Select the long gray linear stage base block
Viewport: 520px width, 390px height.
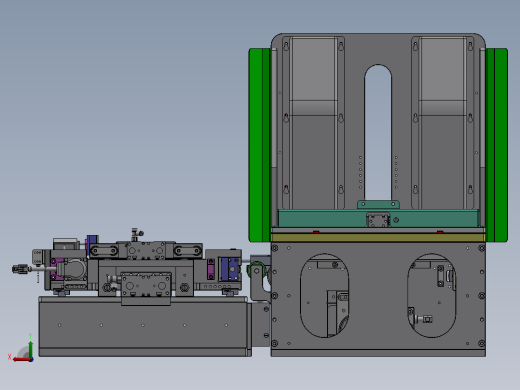point(145,327)
